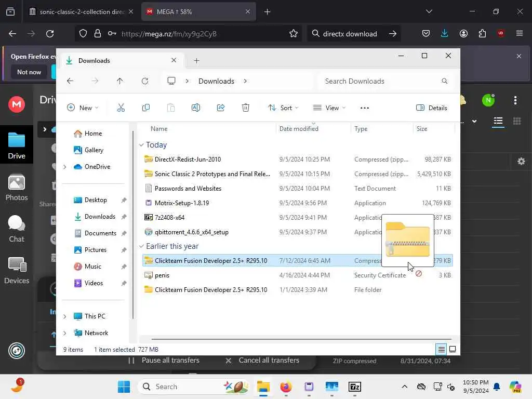Open Pictures in the navigation pane
This screenshot has width=532, height=399.
pyautogui.click(x=96, y=250)
